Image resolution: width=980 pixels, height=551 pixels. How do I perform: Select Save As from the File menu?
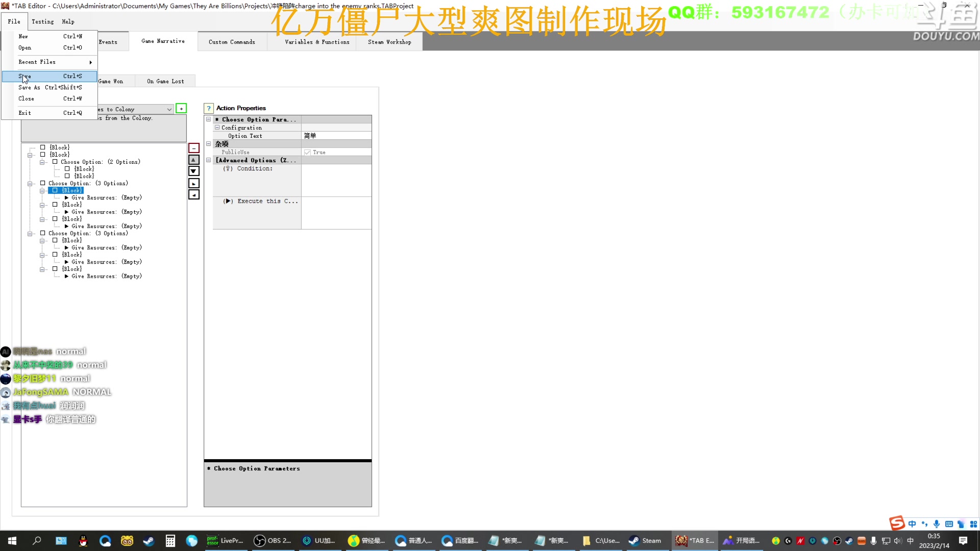pyautogui.click(x=29, y=87)
